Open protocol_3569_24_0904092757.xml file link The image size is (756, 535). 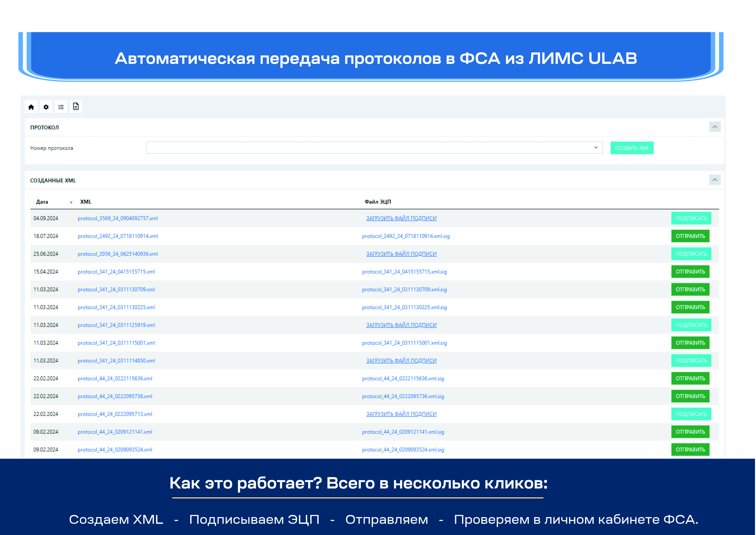(117, 218)
